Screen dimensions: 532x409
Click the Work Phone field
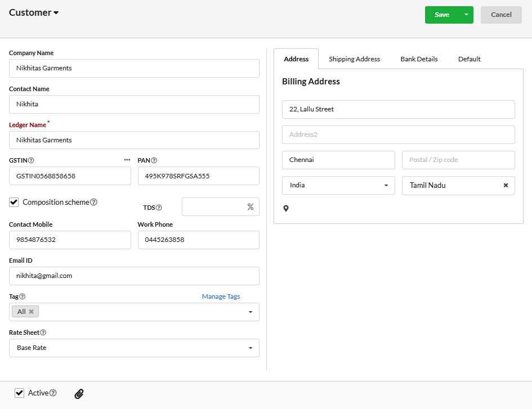[199, 240]
